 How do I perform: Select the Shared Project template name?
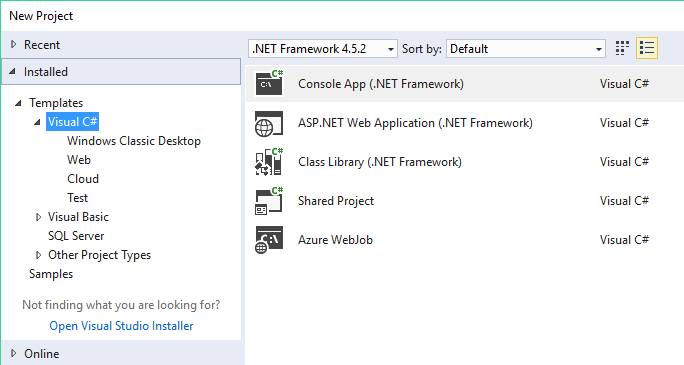click(x=336, y=201)
